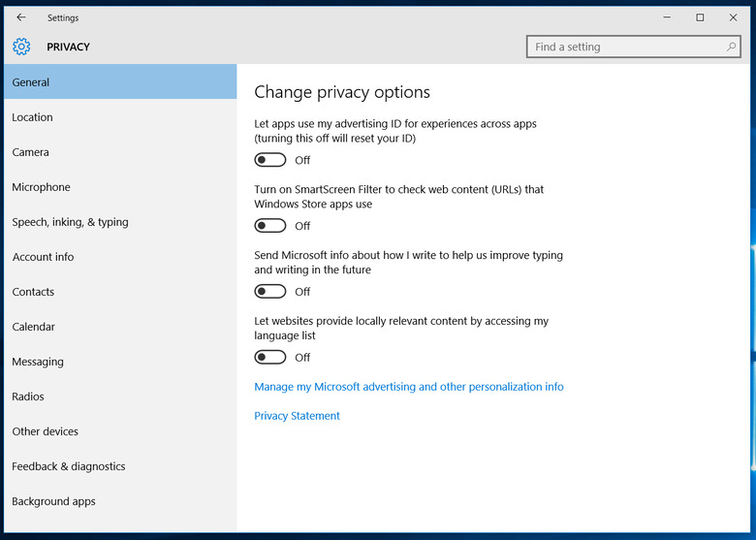
Task: Toggle the language list access switch
Action: tap(270, 358)
